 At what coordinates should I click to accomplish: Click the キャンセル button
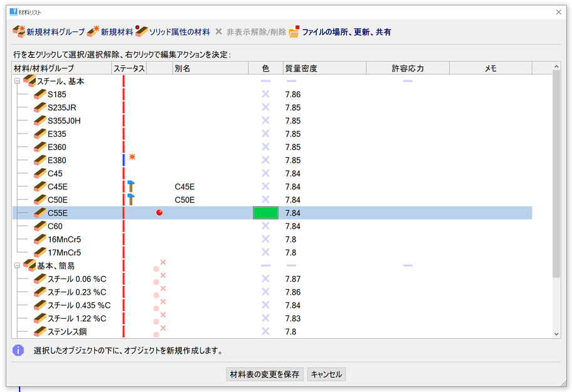pos(327,374)
